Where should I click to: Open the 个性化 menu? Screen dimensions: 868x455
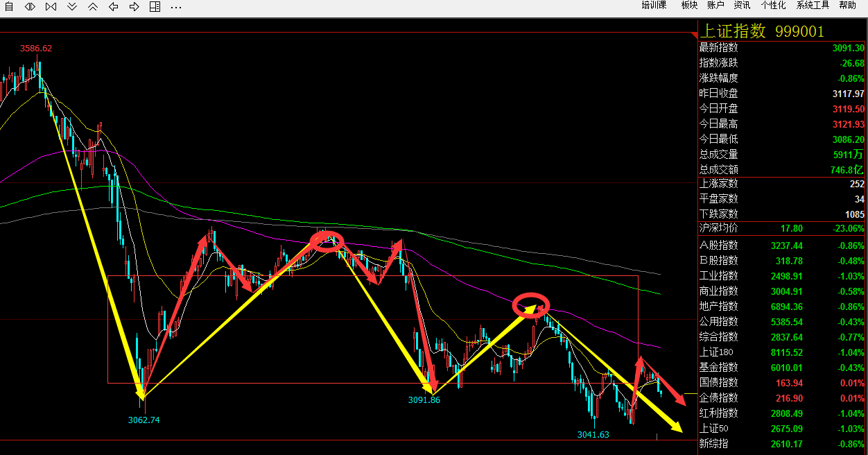coord(773,6)
